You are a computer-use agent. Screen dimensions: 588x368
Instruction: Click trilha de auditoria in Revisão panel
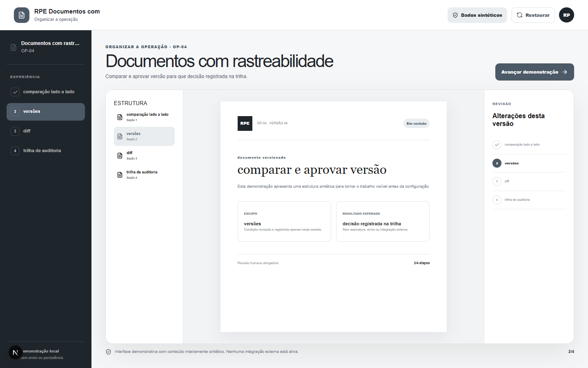[x=529, y=200]
